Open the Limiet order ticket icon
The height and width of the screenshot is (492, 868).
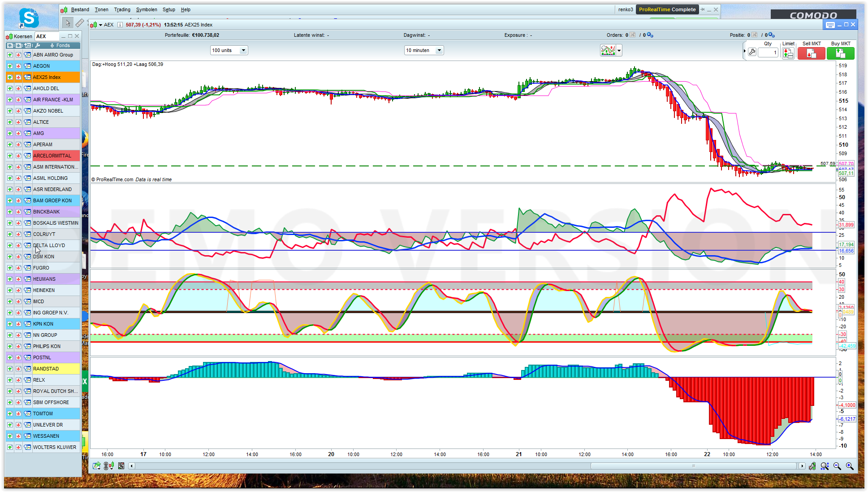(788, 53)
